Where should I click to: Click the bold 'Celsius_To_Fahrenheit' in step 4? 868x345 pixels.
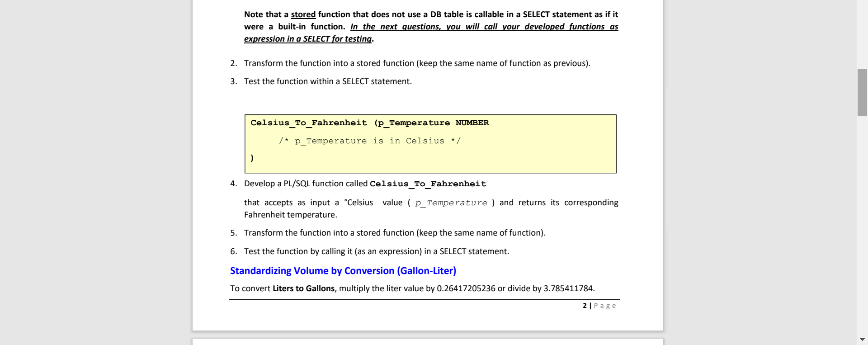(428, 184)
